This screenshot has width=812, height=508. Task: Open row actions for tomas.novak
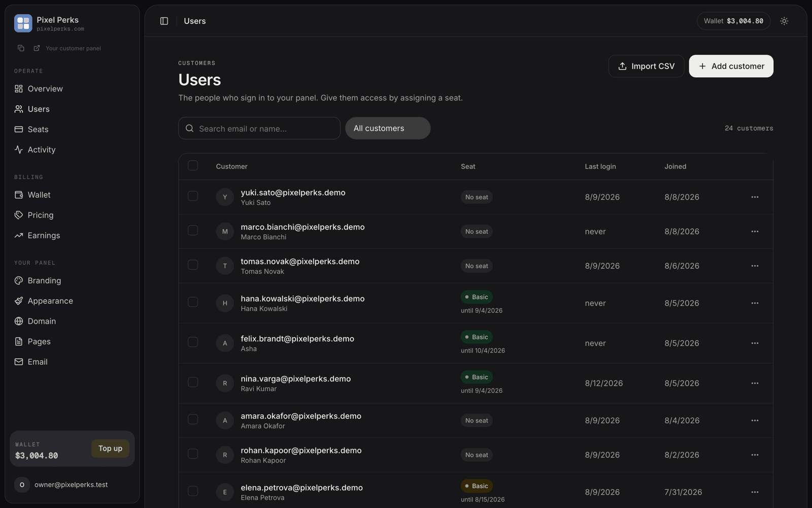(755, 266)
